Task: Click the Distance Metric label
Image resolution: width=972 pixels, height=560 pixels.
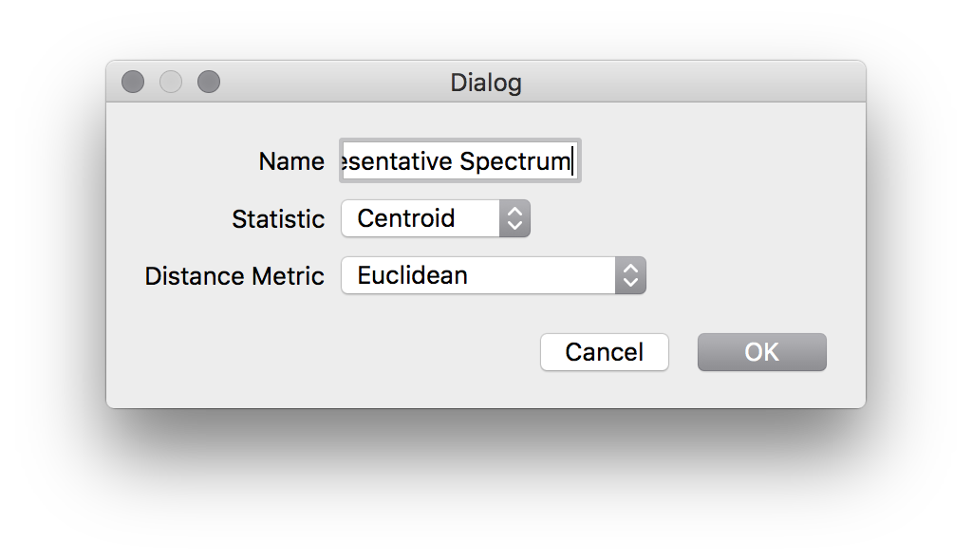Action: [234, 275]
